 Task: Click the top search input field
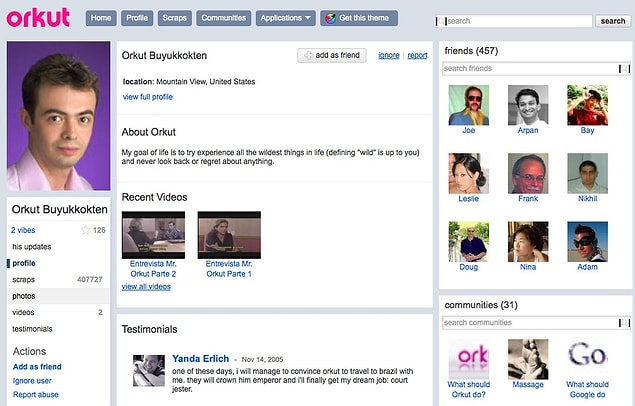click(x=514, y=21)
